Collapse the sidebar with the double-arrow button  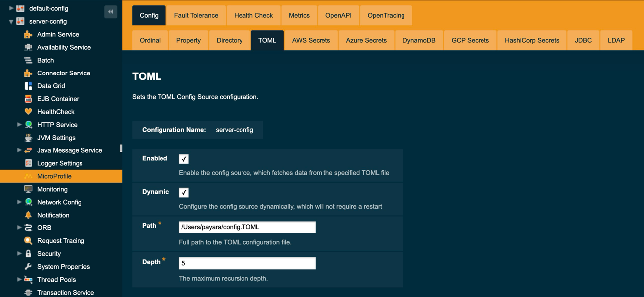point(110,11)
